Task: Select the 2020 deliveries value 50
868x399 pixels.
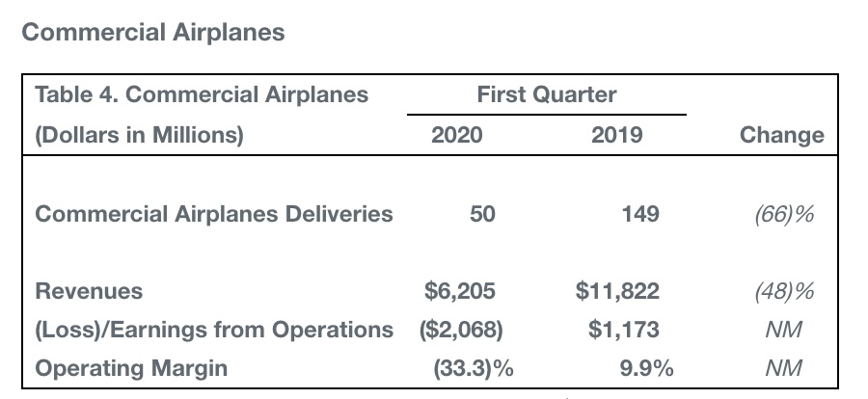Action: tap(481, 214)
